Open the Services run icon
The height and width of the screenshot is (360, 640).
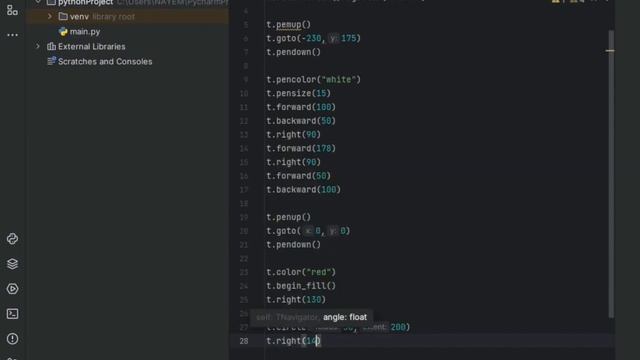[12, 289]
